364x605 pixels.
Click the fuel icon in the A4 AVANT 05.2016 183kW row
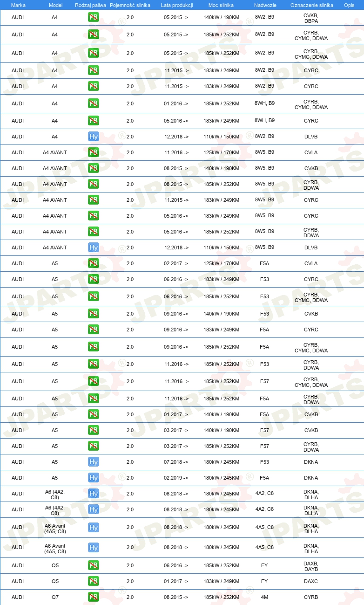[x=94, y=216]
